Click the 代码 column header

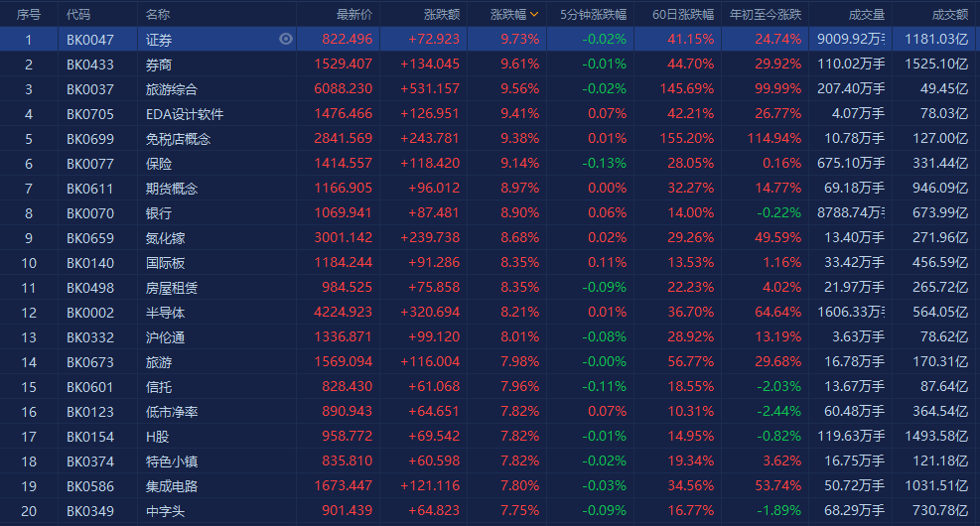click(78, 14)
